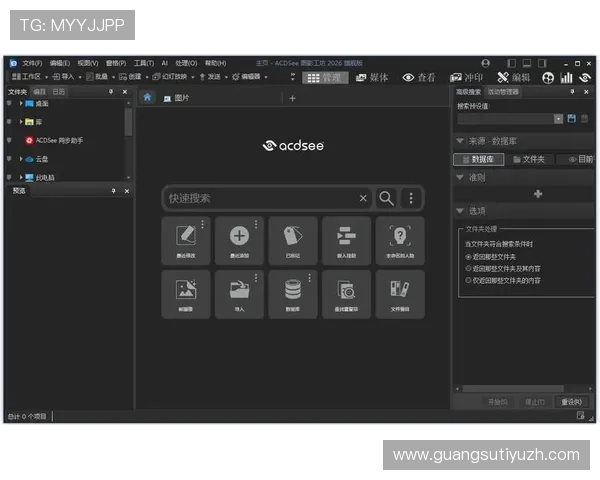The image size is (600, 480).
Task: Select the 文件夹 source button
Action: pos(529,159)
